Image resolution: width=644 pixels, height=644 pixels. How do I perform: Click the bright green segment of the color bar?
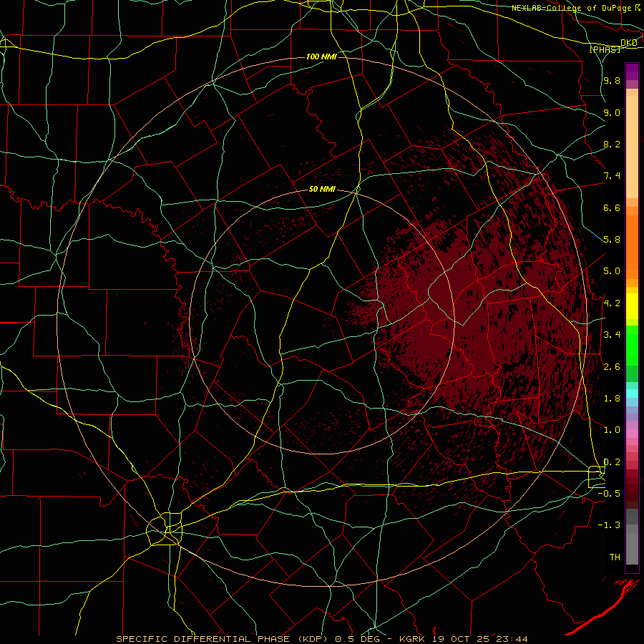pyautogui.click(x=632, y=346)
